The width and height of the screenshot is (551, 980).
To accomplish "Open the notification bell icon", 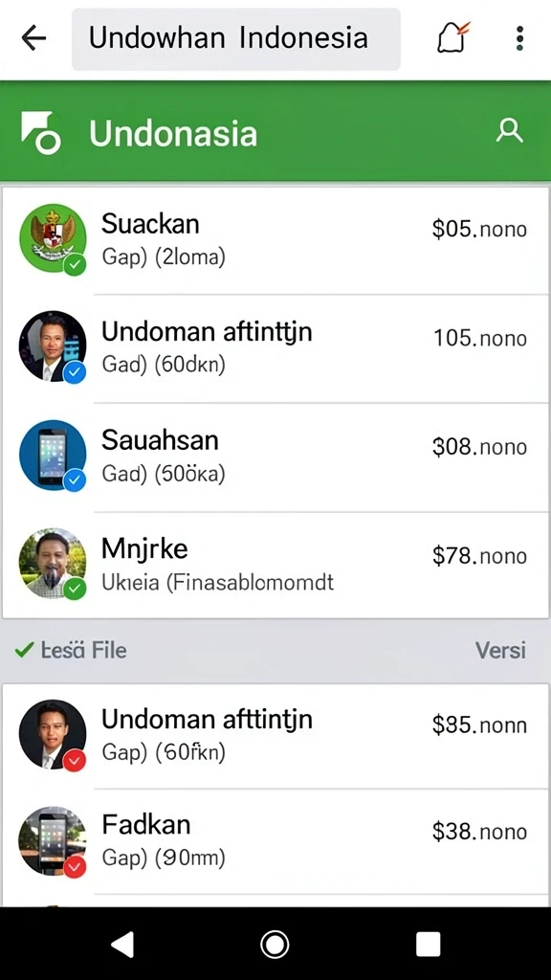I will pos(452,37).
